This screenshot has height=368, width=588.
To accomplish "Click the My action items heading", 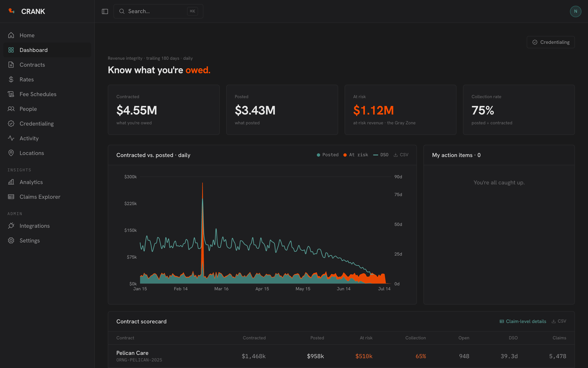I will [456, 155].
